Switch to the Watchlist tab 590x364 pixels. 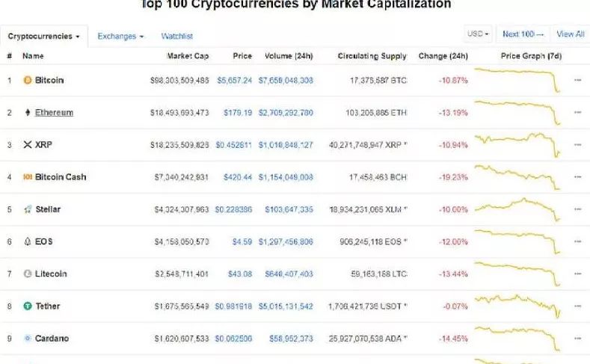pos(176,37)
